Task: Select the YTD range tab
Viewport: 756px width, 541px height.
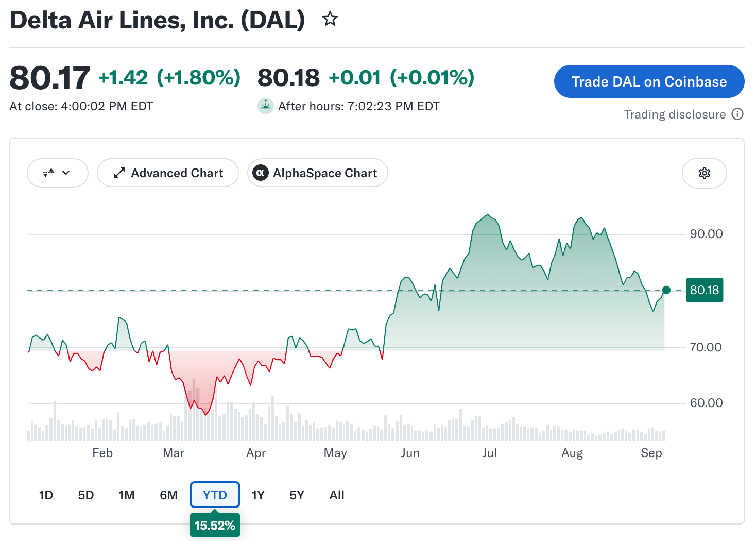Action: [x=215, y=495]
